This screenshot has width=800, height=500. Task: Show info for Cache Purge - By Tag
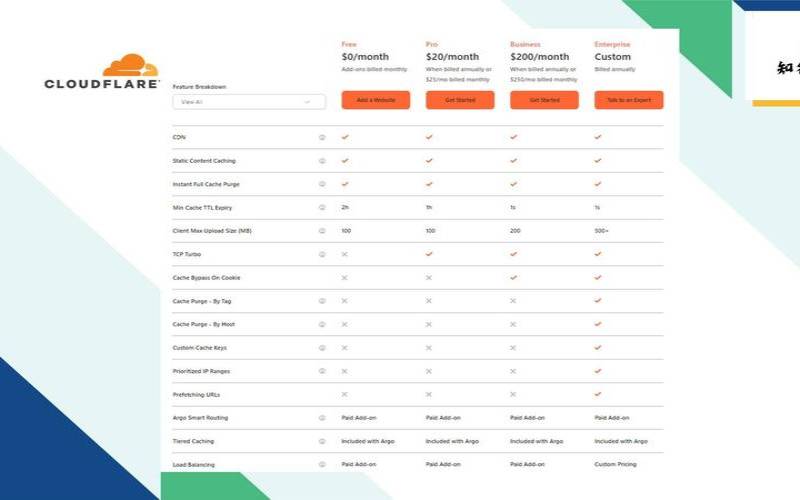click(x=322, y=301)
